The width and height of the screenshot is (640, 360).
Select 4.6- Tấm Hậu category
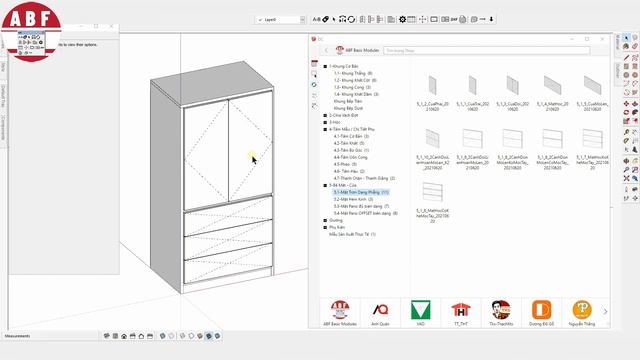click(x=349, y=171)
